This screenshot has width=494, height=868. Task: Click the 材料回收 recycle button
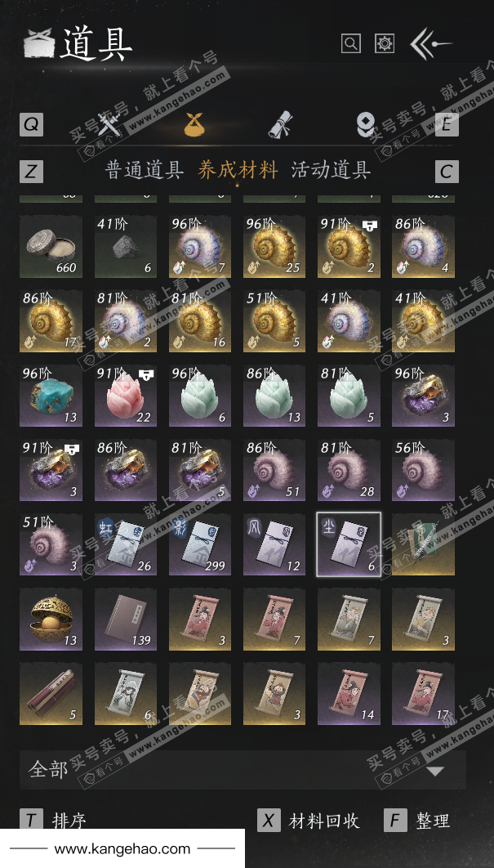pyautogui.click(x=309, y=821)
